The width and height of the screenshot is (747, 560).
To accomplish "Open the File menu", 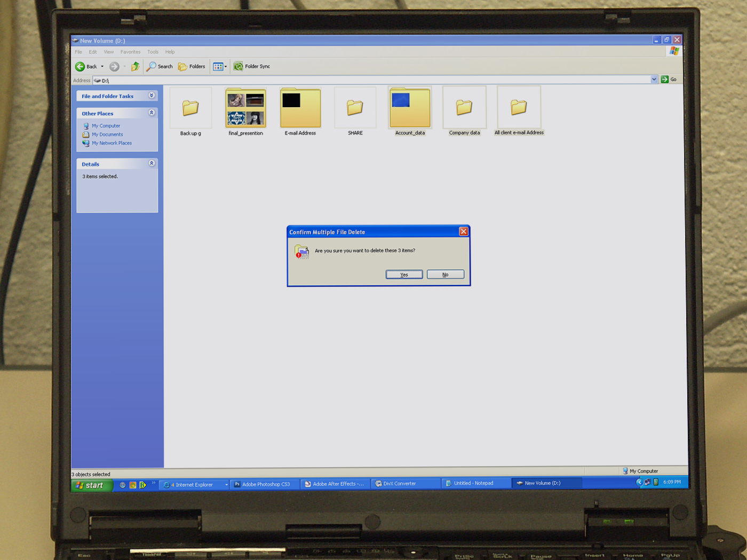I will 78,52.
